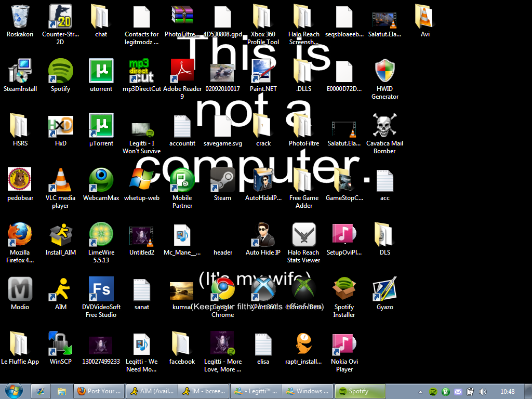
Task: Open the Roskakori recycle bin
Action: coord(20,17)
